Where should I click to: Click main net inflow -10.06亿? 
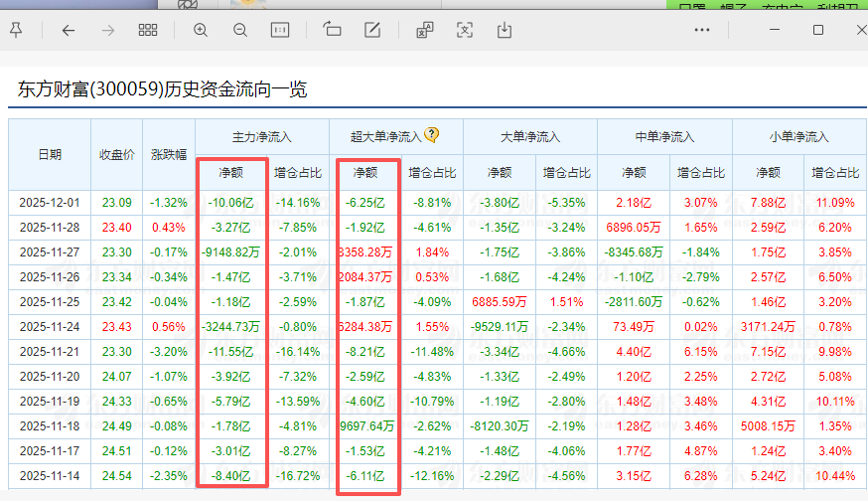click(x=230, y=203)
